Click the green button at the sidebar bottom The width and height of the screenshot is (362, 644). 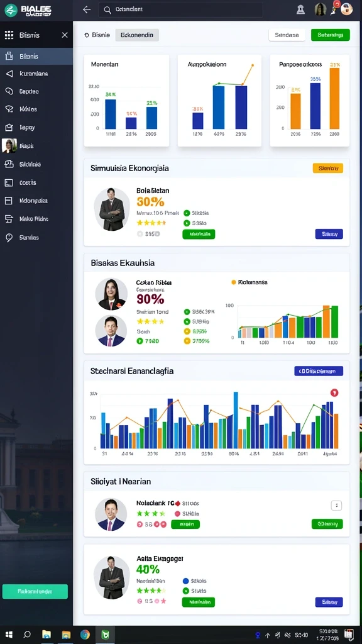click(x=35, y=591)
